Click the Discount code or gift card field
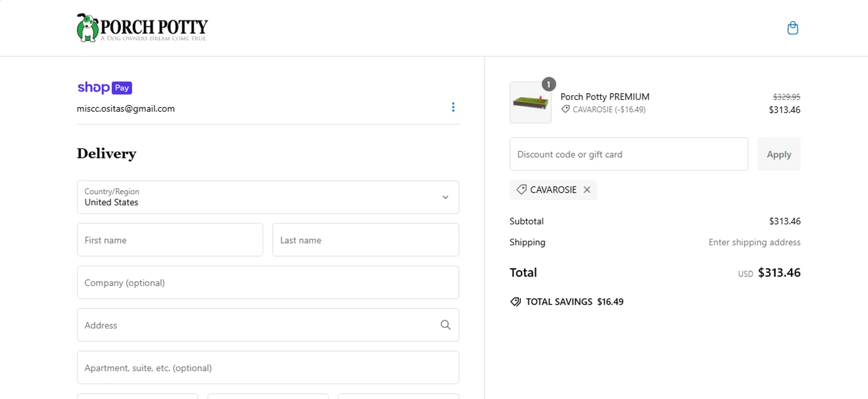This screenshot has width=868, height=399. click(629, 154)
